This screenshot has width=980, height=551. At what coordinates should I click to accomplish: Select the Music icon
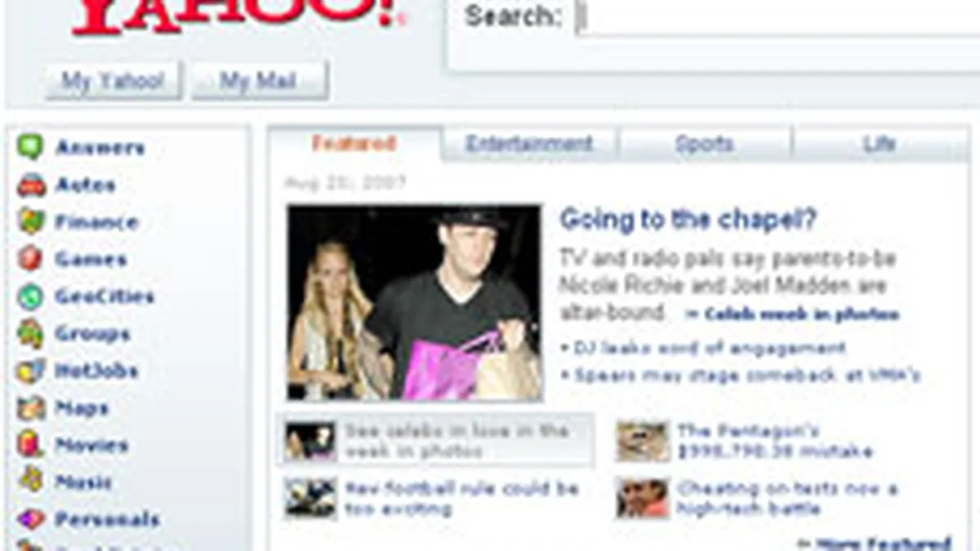31,482
